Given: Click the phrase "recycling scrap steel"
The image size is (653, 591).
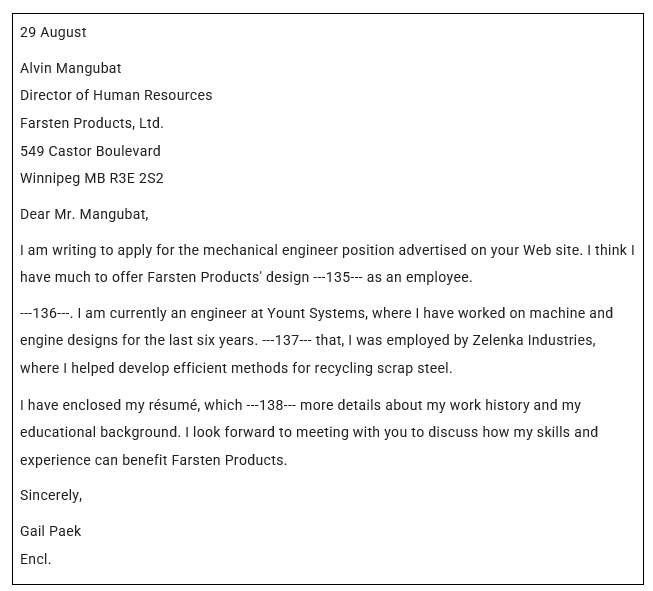Looking at the screenshot, I should point(383,368).
